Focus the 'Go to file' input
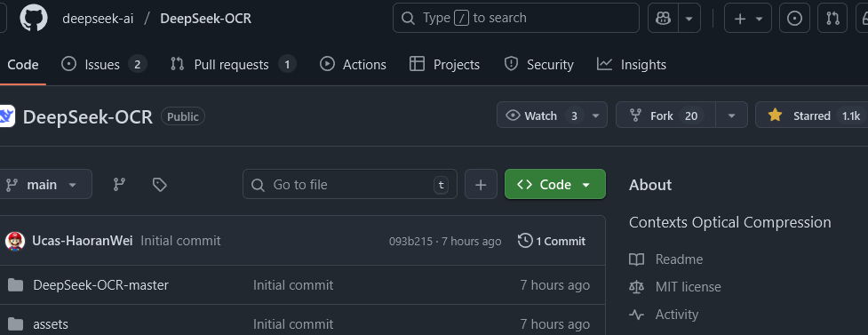This screenshot has width=868, height=335. coord(350,185)
